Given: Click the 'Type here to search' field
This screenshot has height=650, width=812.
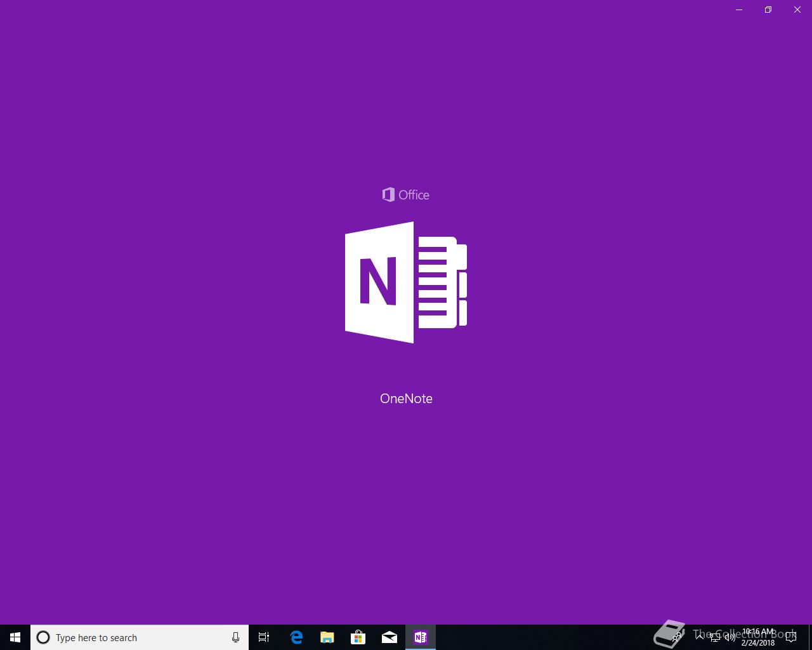Looking at the screenshot, I should coord(140,637).
